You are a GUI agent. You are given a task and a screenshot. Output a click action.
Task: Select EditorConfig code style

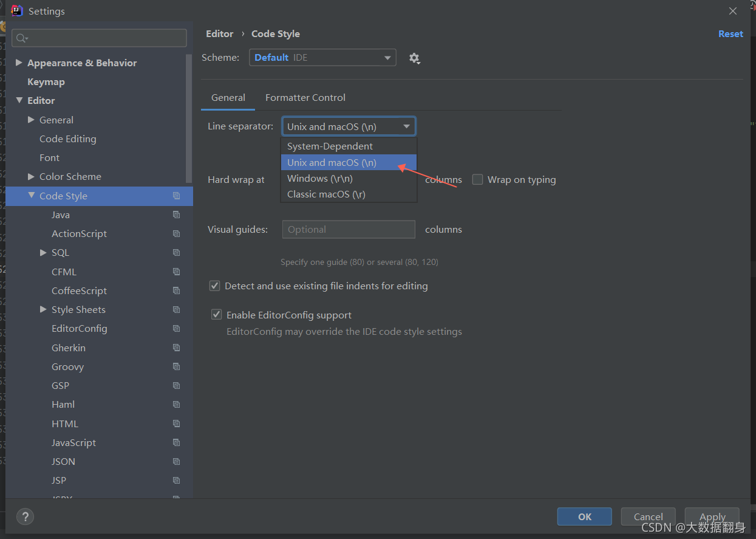(x=79, y=328)
